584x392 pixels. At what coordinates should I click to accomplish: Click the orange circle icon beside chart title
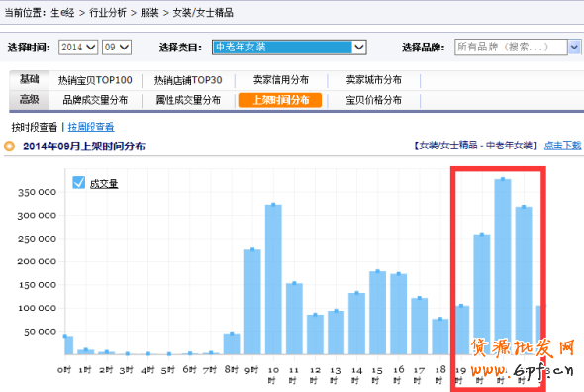pyautogui.click(x=9, y=147)
